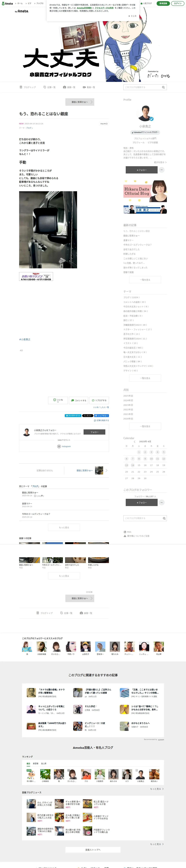Select the 画像一覧 tab under header

(69, 87)
